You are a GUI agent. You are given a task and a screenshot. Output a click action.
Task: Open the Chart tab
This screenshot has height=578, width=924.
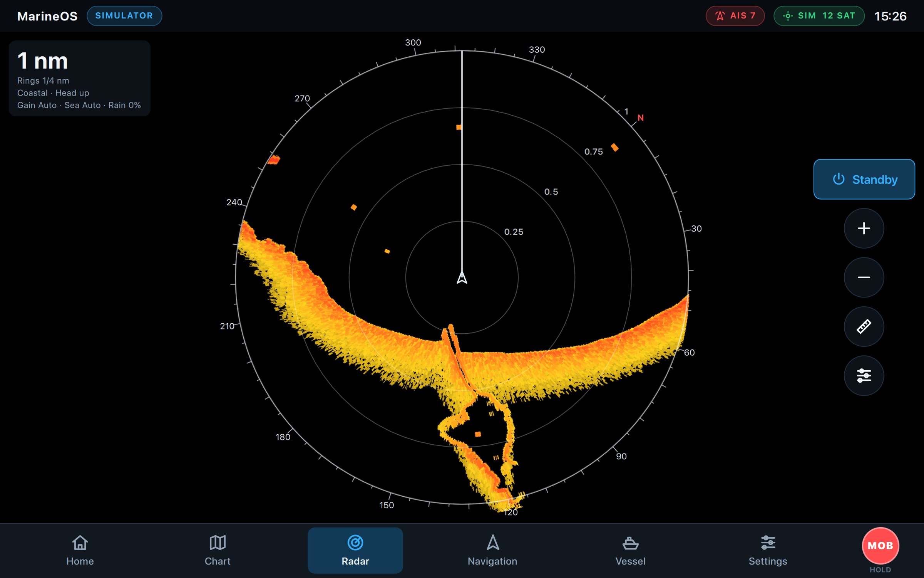click(218, 550)
